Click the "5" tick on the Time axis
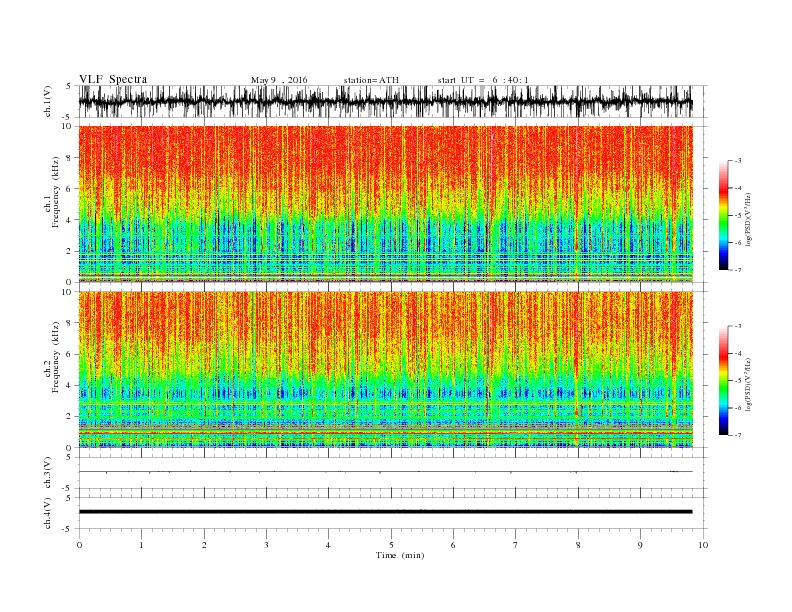792x612 pixels. (x=391, y=545)
